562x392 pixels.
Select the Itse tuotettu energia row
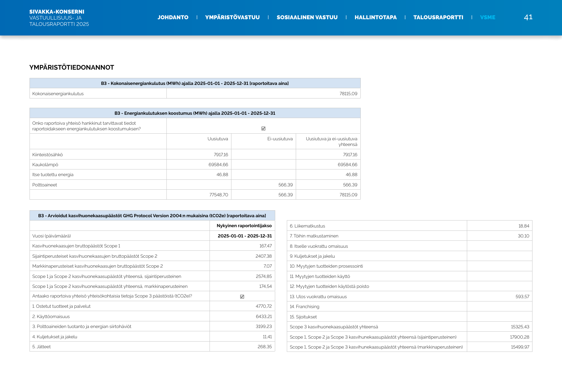[195, 174]
